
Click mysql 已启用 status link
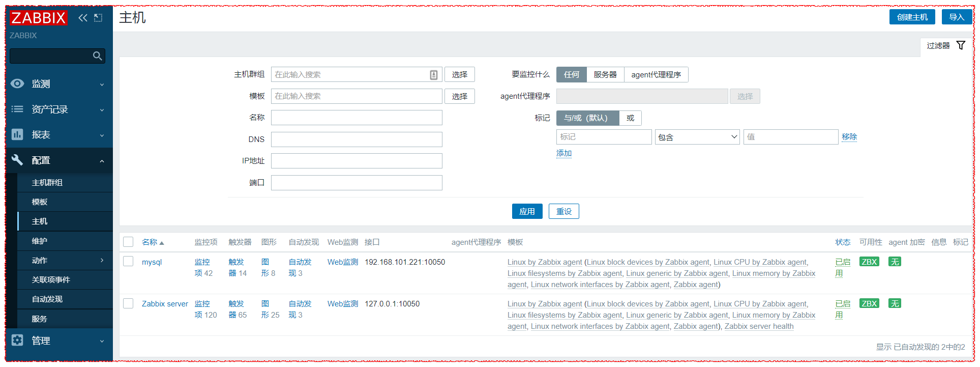pyautogui.click(x=843, y=267)
